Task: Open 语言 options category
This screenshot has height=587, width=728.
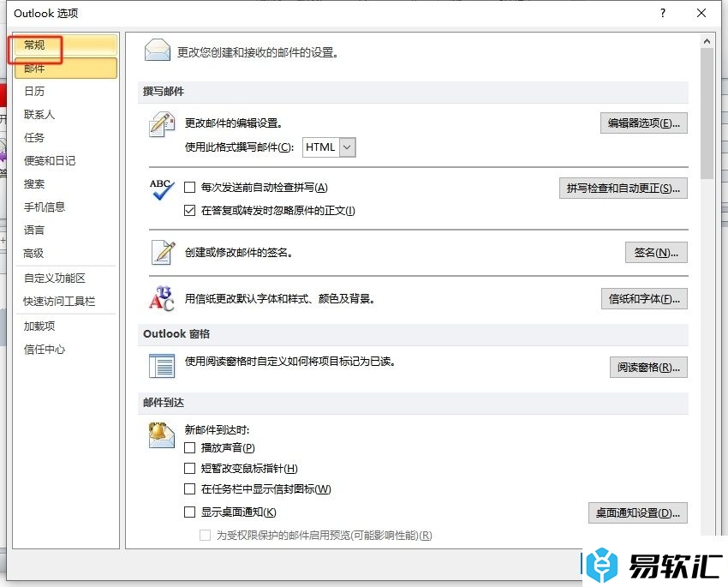Action: [65, 230]
